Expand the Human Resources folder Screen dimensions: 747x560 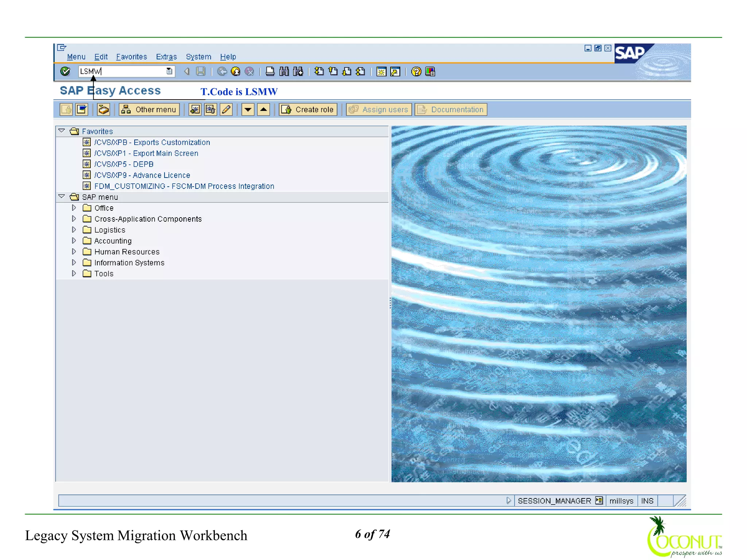pyautogui.click(x=74, y=251)
